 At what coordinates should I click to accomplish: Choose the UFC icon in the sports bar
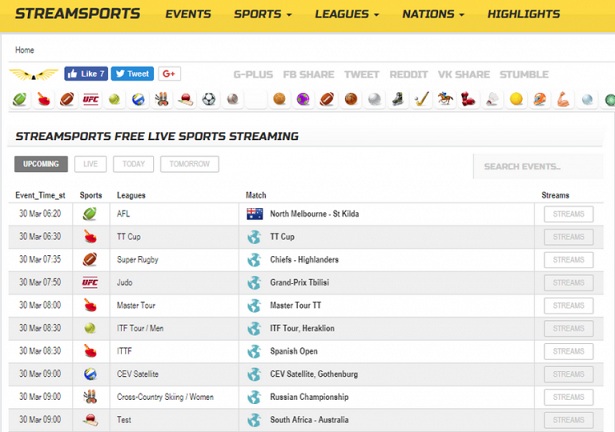pos(91,99)
